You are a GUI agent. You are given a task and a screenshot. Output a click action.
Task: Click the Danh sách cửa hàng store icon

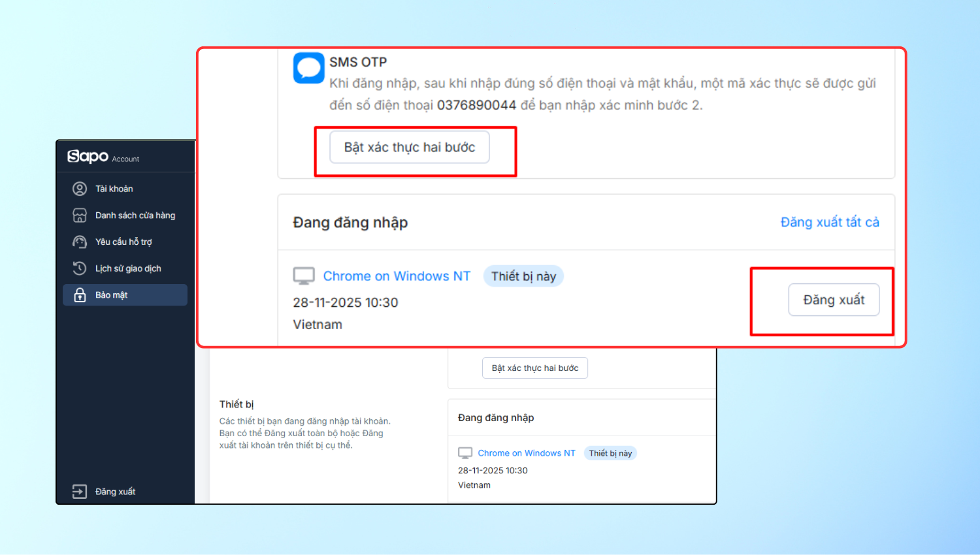click(x=80, y=215)
